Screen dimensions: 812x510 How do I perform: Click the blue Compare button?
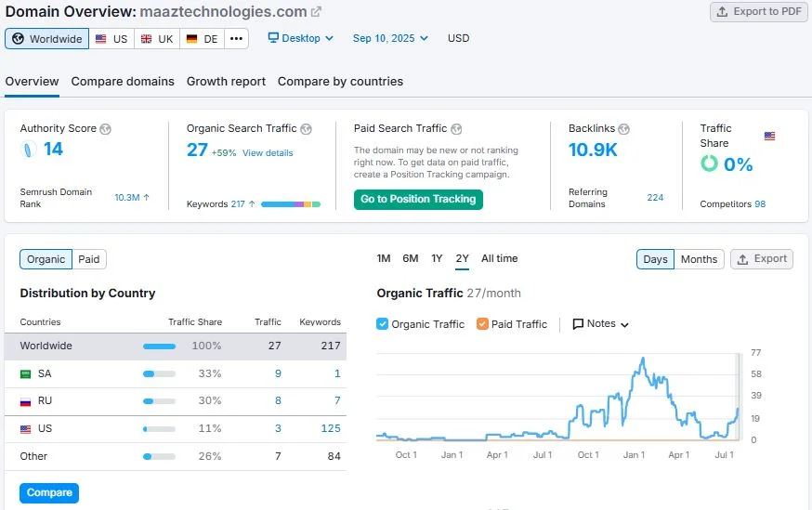point(49,493)
